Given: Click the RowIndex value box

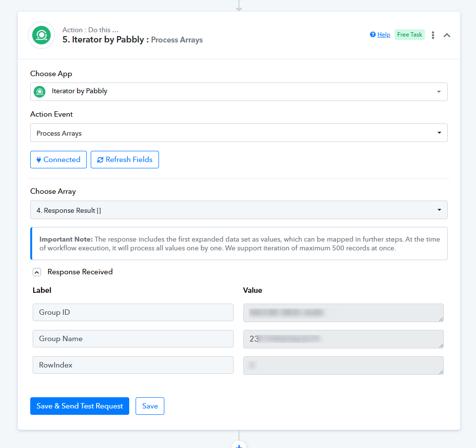Looking at the screenshot, I should tap(343, 366).
